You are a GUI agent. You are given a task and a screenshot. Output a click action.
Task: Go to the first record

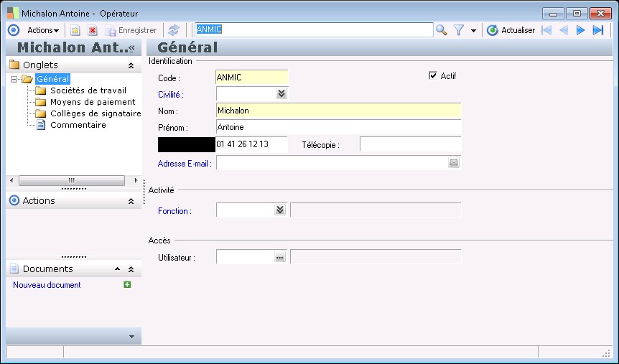pyautogui.click(x=546, y=30)
